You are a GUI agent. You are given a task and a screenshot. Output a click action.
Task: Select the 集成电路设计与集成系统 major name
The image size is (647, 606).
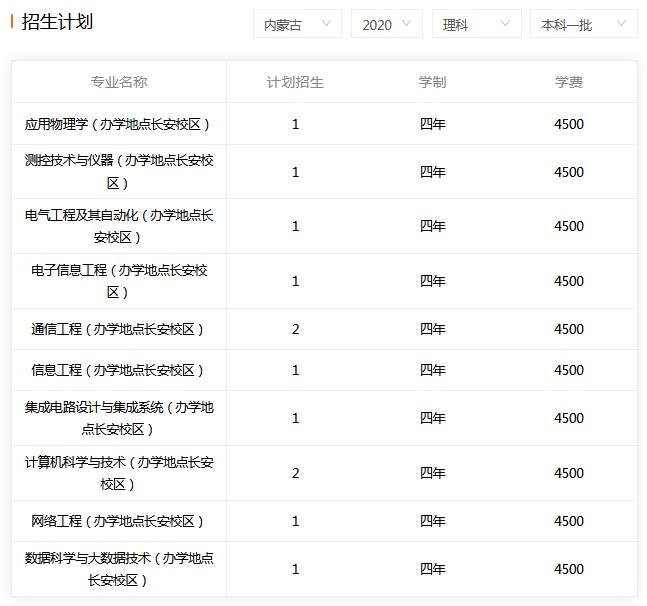119,418
